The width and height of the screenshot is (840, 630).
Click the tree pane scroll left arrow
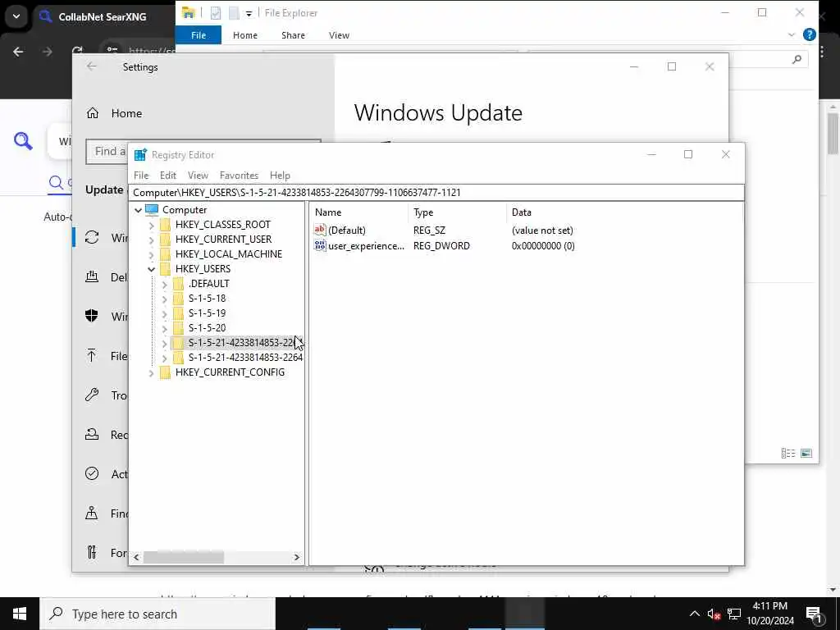(137, 557)
